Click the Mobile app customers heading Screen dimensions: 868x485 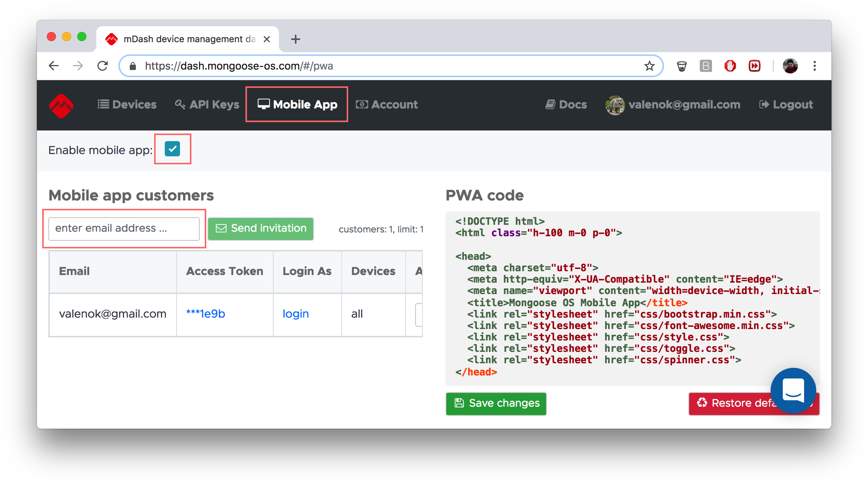[131, 196]
